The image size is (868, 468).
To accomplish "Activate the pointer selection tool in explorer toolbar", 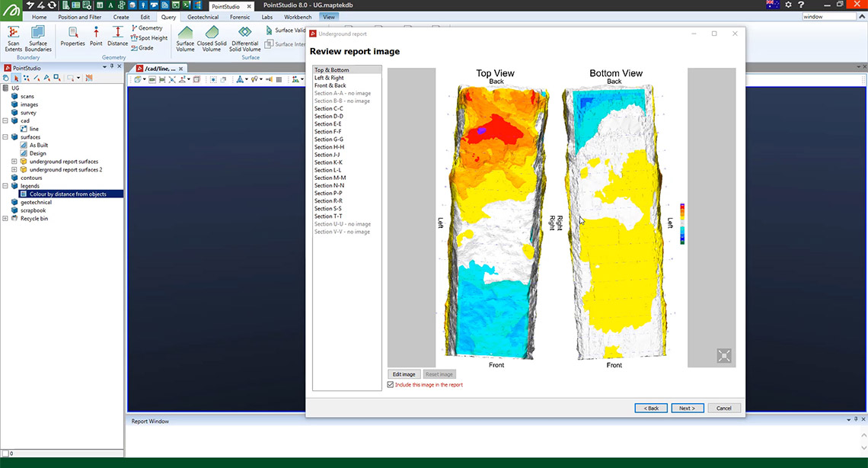I will [17, 78].
